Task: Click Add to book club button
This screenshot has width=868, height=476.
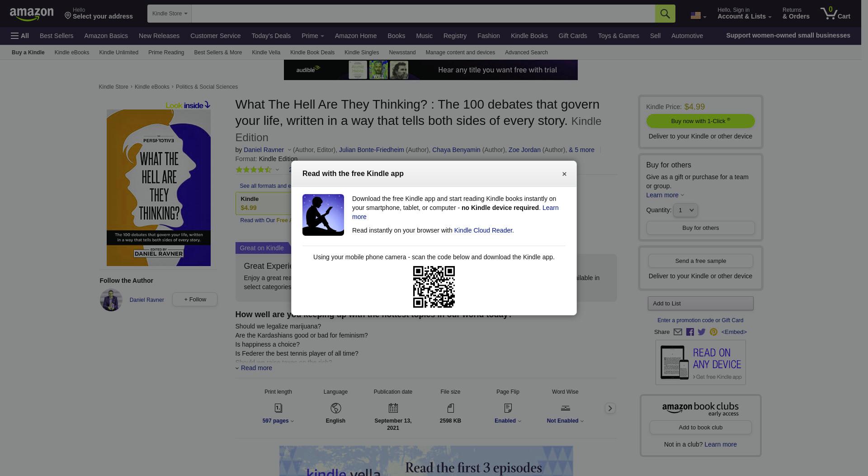Action: click(700, 428)
